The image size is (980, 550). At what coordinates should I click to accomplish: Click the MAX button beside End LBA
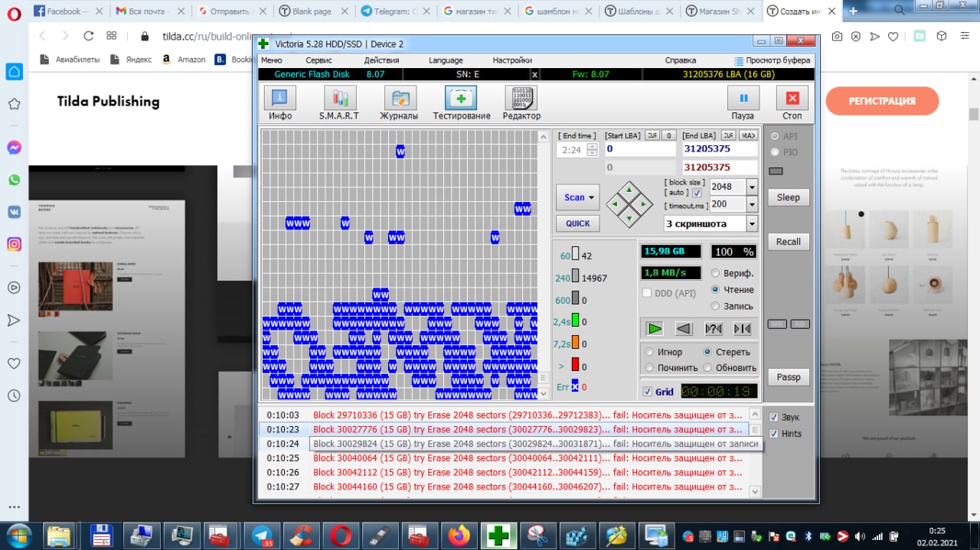tap(750, 135)
